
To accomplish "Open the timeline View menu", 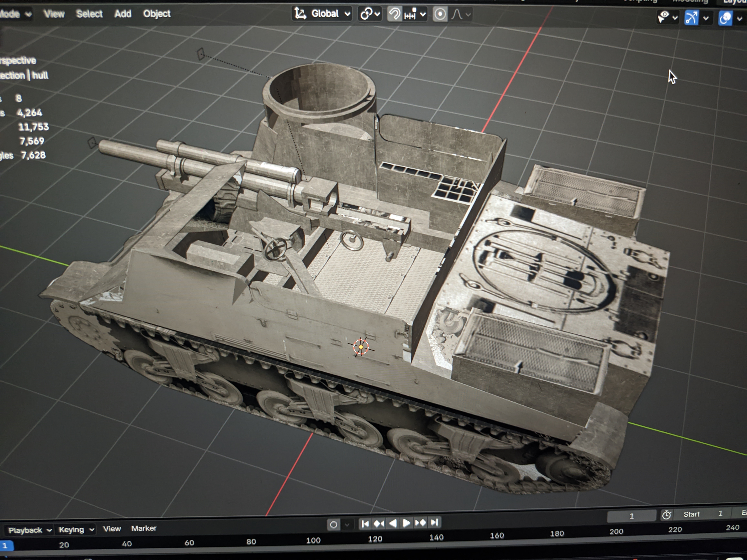I will click(x=112, y=529).
